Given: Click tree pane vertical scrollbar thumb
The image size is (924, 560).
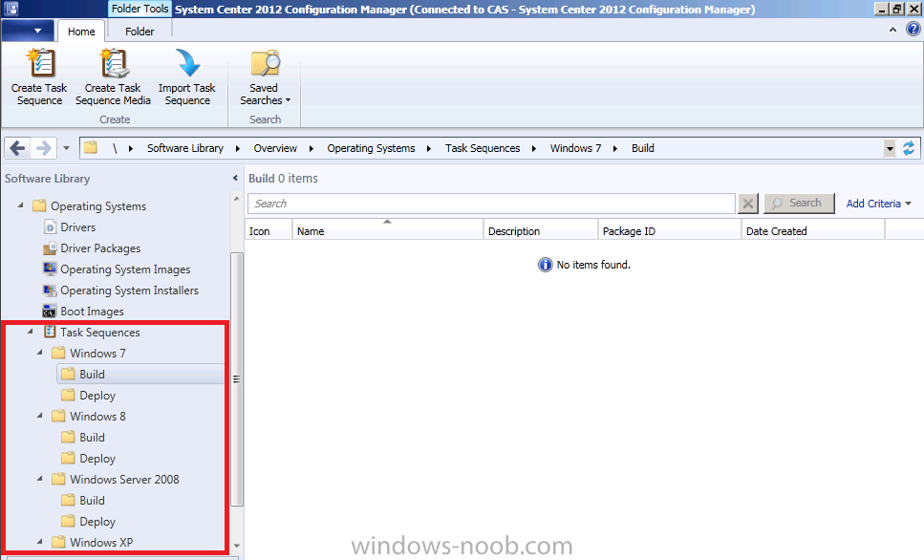Looking at the screenshot, I should pyautogui.click(x=236, y=379).
